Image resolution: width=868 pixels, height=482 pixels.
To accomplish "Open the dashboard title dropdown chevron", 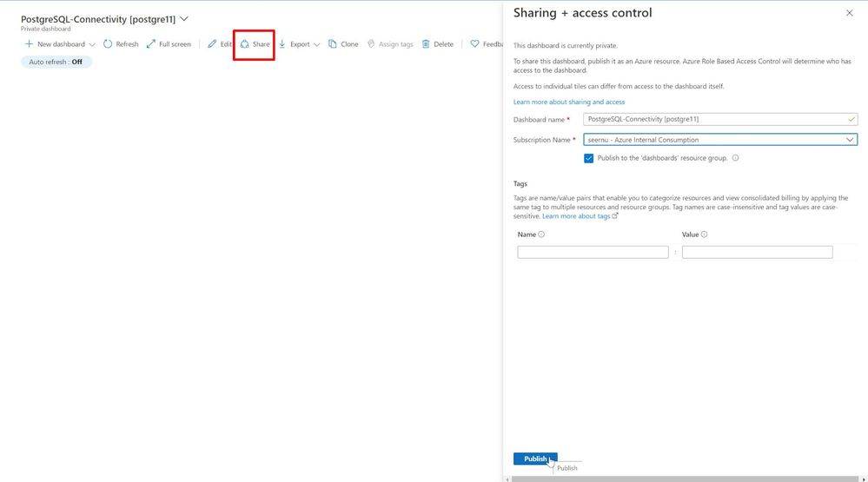I will point(184,19).
